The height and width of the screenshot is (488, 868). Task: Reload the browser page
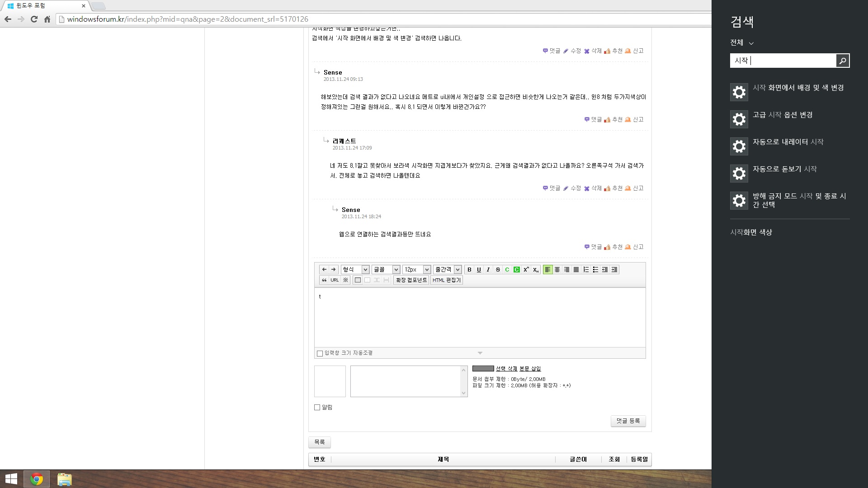[x=34, y=19]
